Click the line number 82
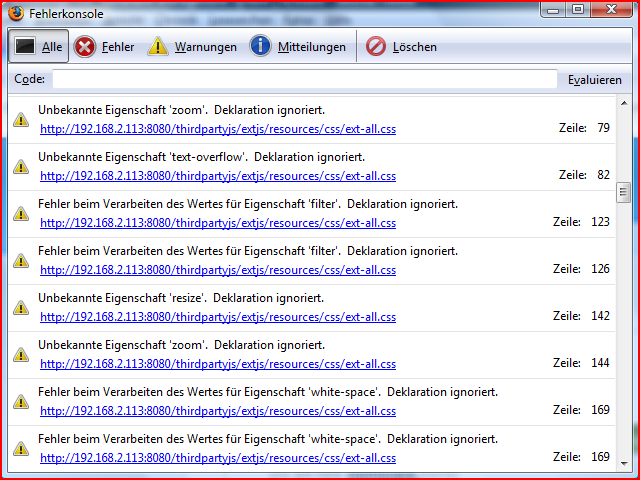This screenshot has height=480, width=640. 603,175
